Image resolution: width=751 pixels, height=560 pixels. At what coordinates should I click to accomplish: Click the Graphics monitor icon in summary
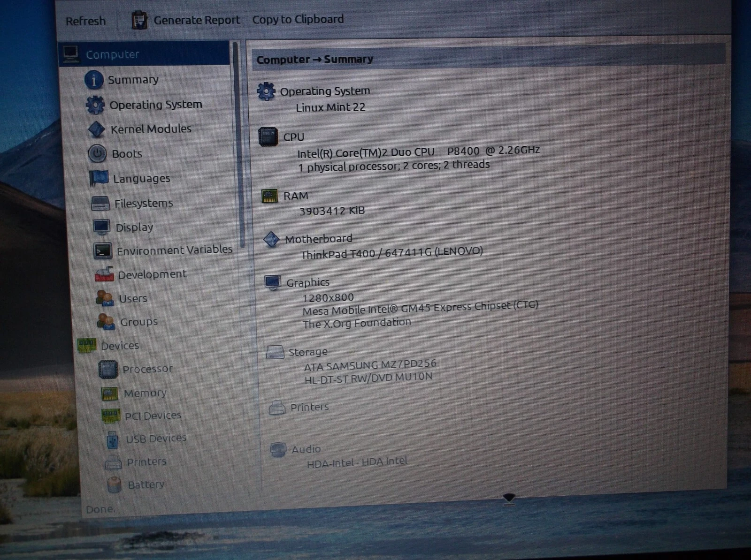pos(273,282)
